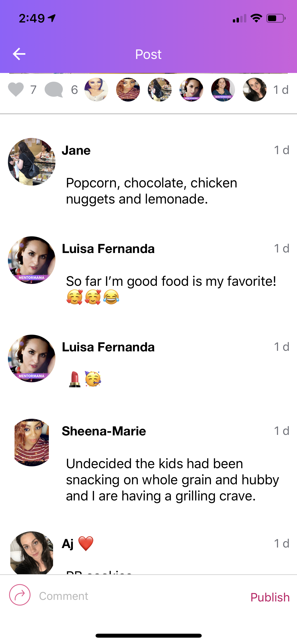Image resolution: width=297 pixels, height=644 pixels.
Task: Tap Jane's popcorn and chocolate comment text
Action: pyautogui.click(x=152, y=191)
